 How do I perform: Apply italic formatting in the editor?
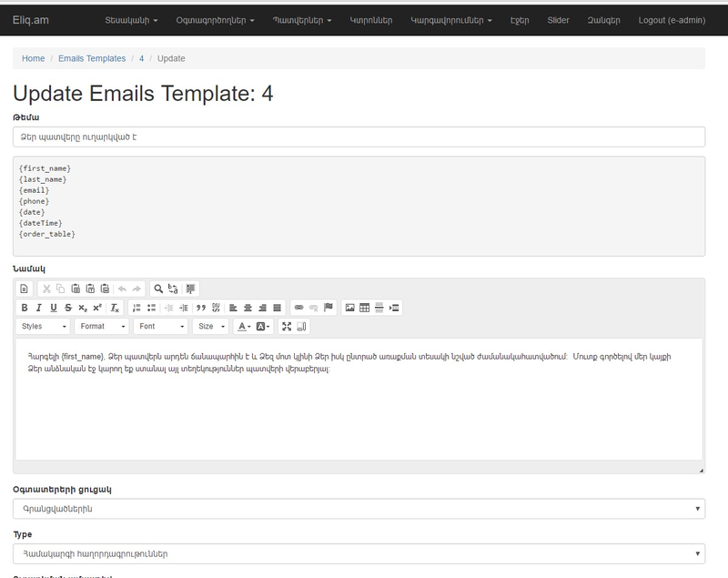coord(39,308)
